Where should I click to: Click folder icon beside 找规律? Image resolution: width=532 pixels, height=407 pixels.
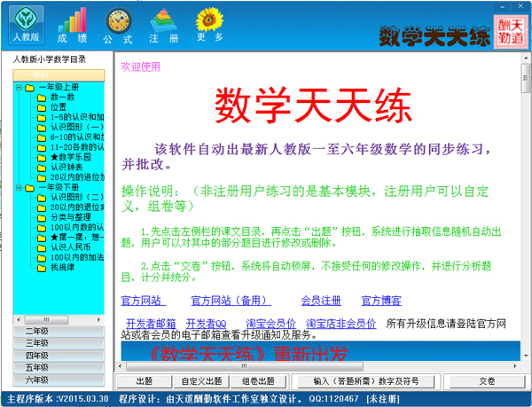tap(42, 269)
